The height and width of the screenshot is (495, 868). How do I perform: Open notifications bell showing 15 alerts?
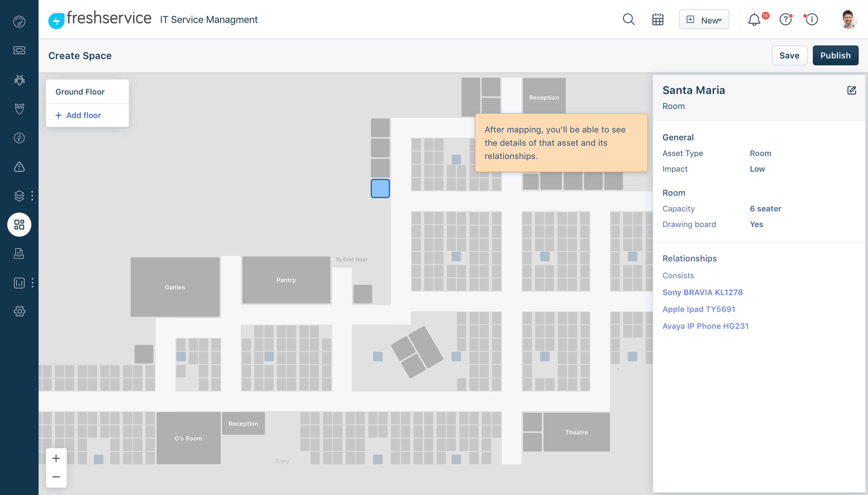click(754, 19)
